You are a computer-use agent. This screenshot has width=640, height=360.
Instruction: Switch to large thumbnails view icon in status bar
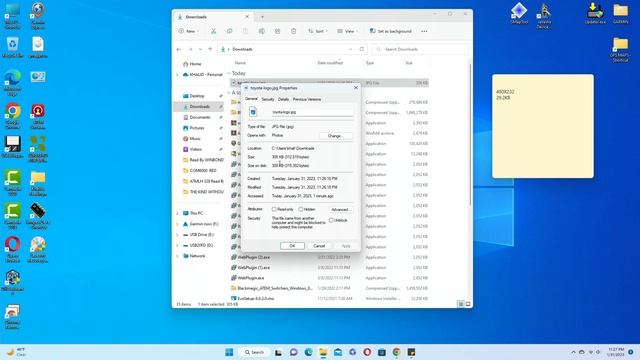tap(468, 304)
